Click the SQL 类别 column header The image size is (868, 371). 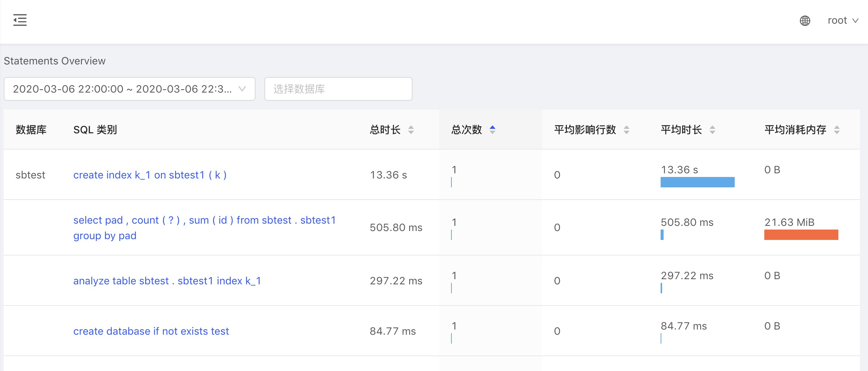(x=95, y=130)
